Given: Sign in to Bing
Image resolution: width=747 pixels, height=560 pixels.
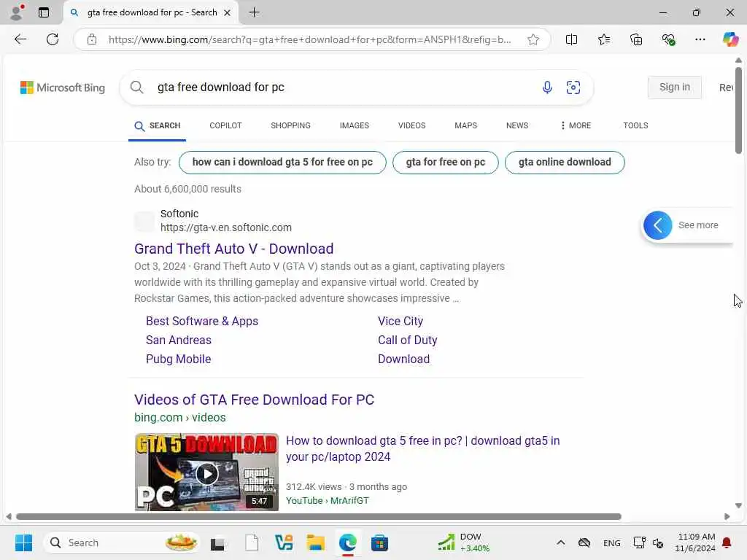Looking at the screenshot, I should coord(675,87).
